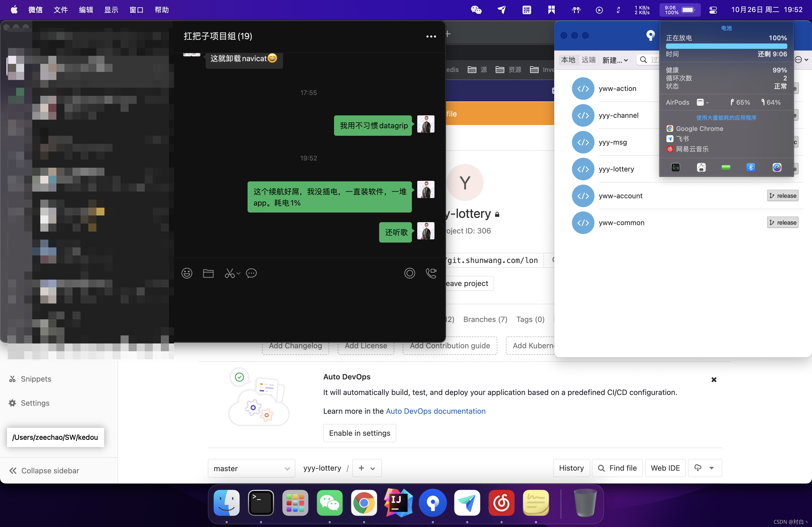Click the Bluetooth icon in battery panel
The height and width of the screenshot is (527, 812).
click(750, 167)
